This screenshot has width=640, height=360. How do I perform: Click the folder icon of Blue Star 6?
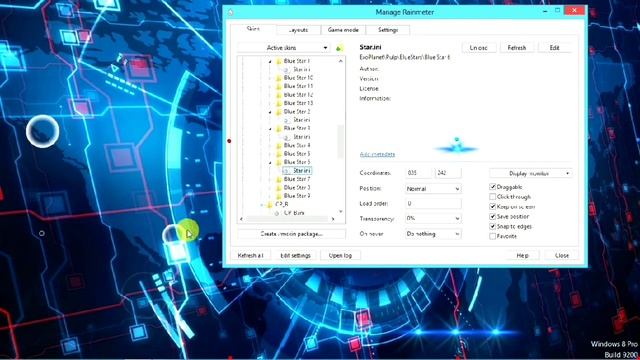(x=279, y=162)
